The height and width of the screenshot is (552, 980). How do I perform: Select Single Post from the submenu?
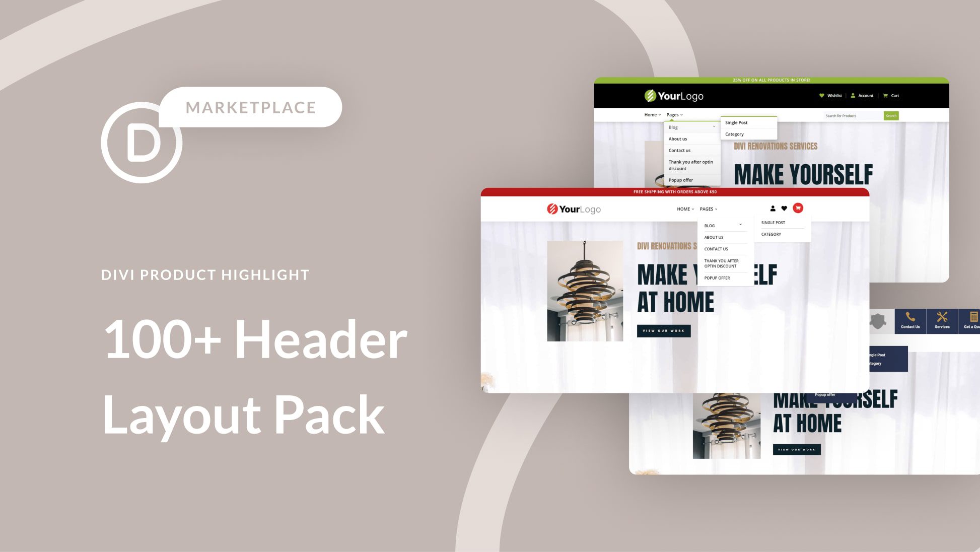[738, 122]
